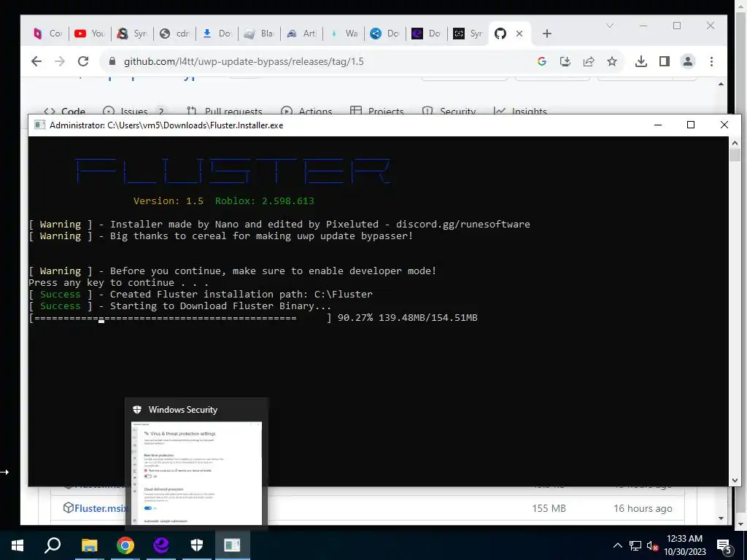Viewport: 747px width, 560px height.
Task: Click the Chrome forward arrow
Action: [60, 61]
